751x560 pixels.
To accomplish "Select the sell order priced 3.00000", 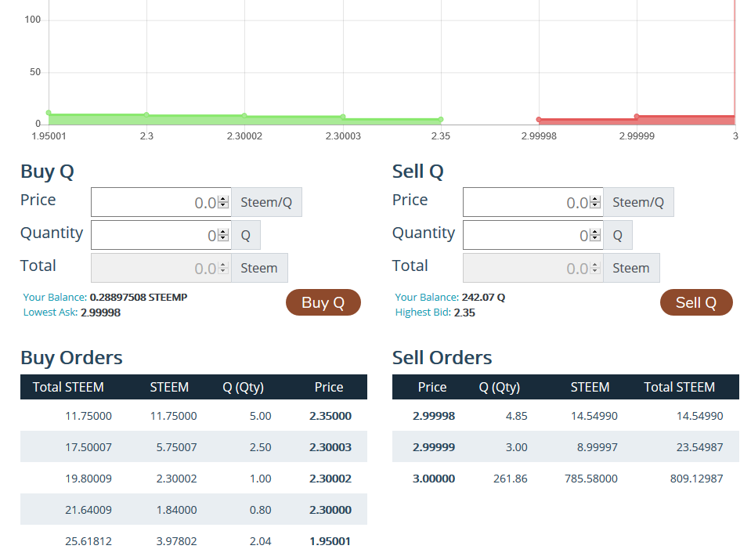I will tap(565, 479).
